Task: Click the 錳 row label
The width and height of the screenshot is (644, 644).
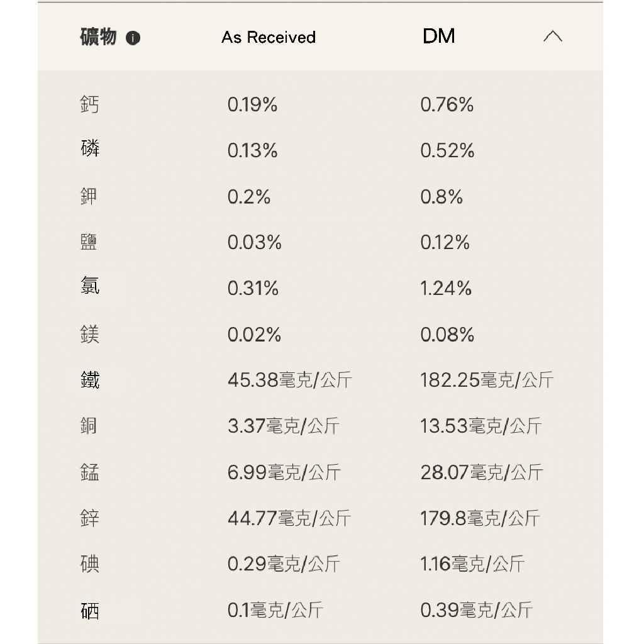Action: pos(90,472)
